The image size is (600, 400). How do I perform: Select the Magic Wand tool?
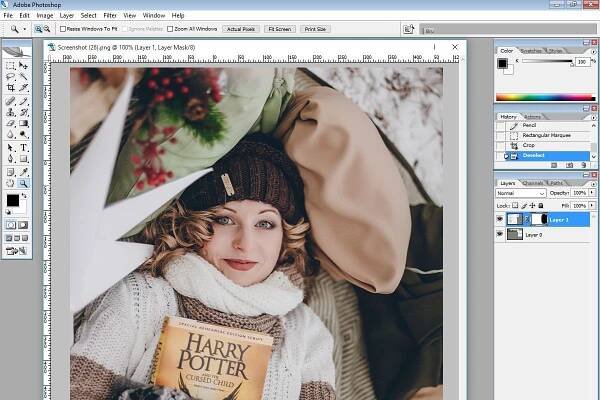(x=24, y=76)
